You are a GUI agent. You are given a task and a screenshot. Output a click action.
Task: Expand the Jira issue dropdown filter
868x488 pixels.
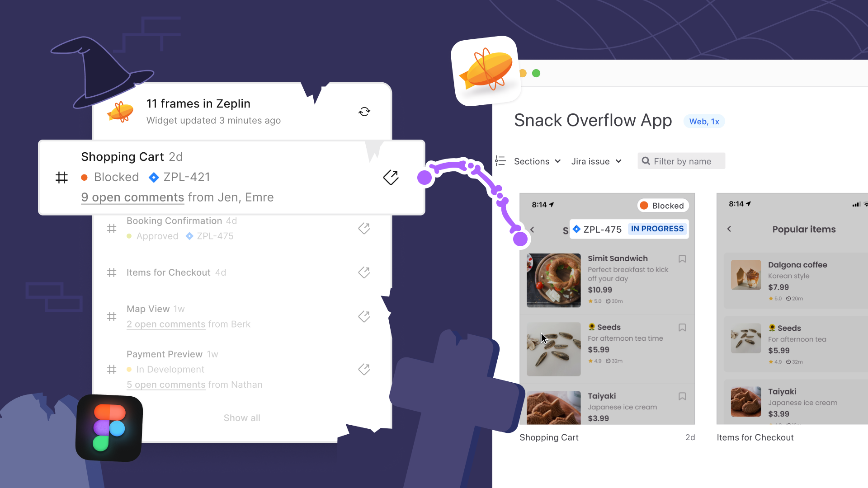pos(595,161)
